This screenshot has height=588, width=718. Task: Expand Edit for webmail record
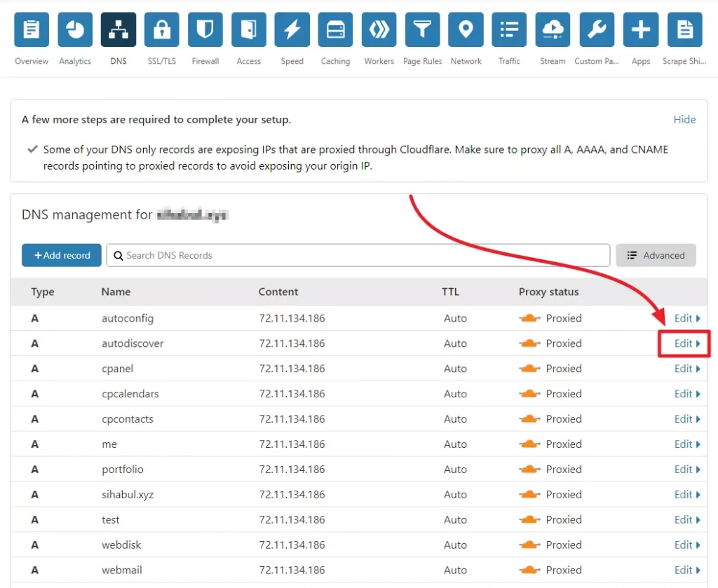point(687,570)
